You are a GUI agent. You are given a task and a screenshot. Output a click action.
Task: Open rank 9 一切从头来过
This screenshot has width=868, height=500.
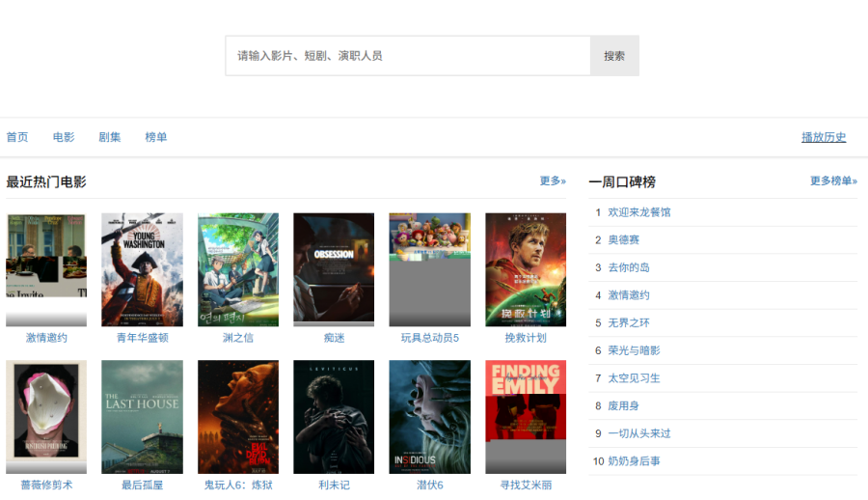(638, 433)
